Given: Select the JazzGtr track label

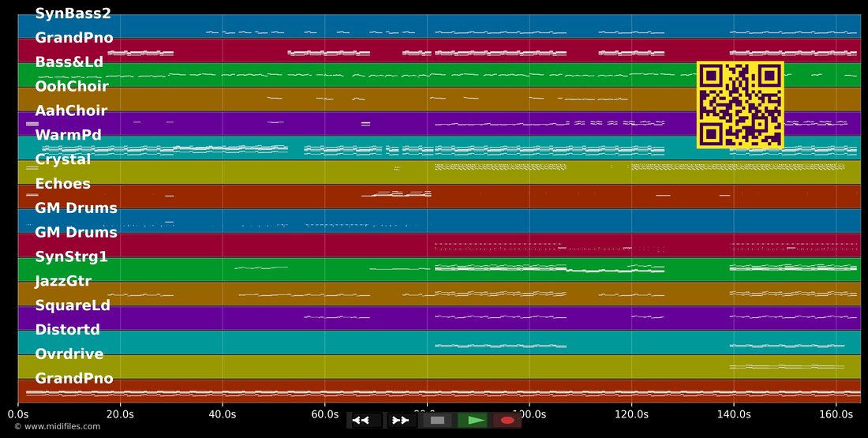Looking at the screenshot, I should pos(63,281).
